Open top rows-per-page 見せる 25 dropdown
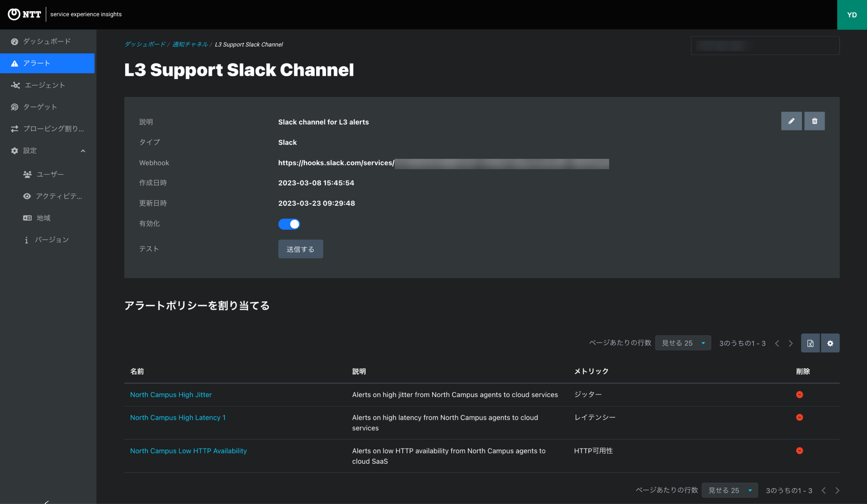867x504 pixels. point(683,343)
